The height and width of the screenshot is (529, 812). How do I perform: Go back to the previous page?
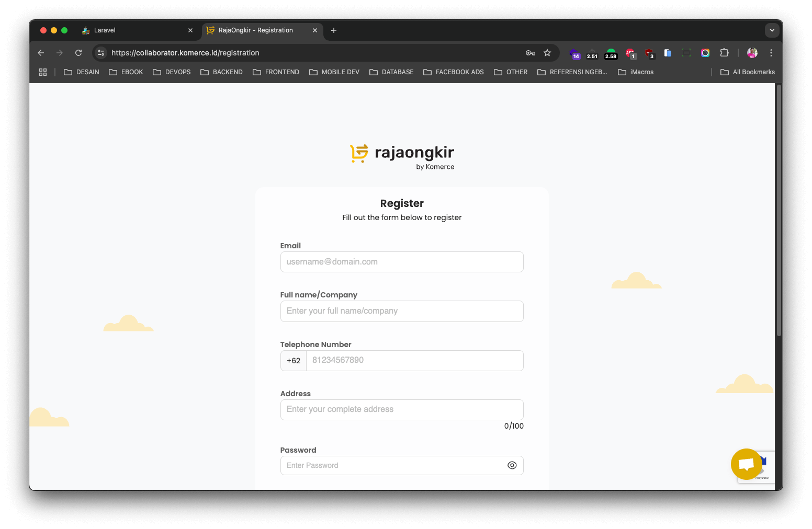[41, 53]
